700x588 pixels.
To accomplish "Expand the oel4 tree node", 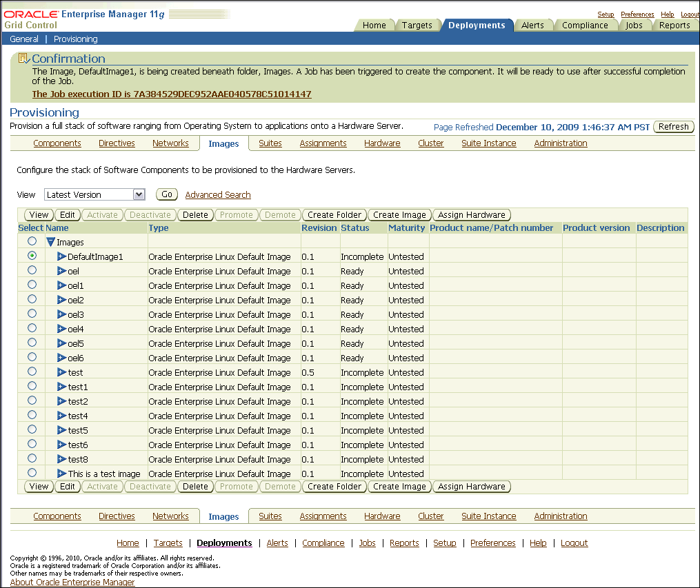I will [61, 329].
